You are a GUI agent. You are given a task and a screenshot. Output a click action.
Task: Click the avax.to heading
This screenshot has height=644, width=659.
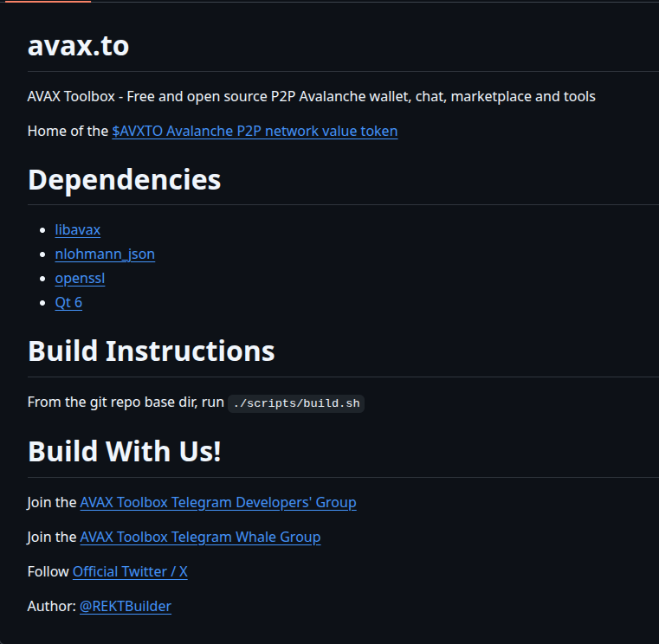(x=78, y=46)
